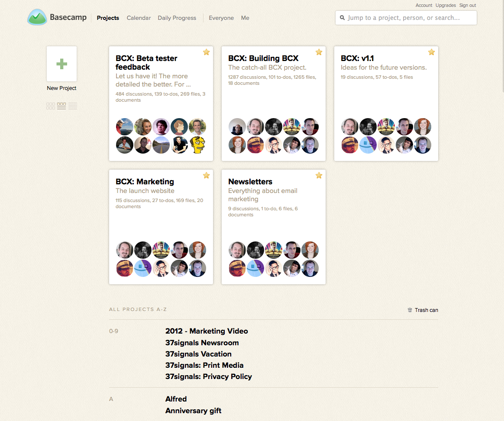Screen dimensions: 504x421
Task: Click the magnifier icon in the search bar
Action: click(342, 18)
